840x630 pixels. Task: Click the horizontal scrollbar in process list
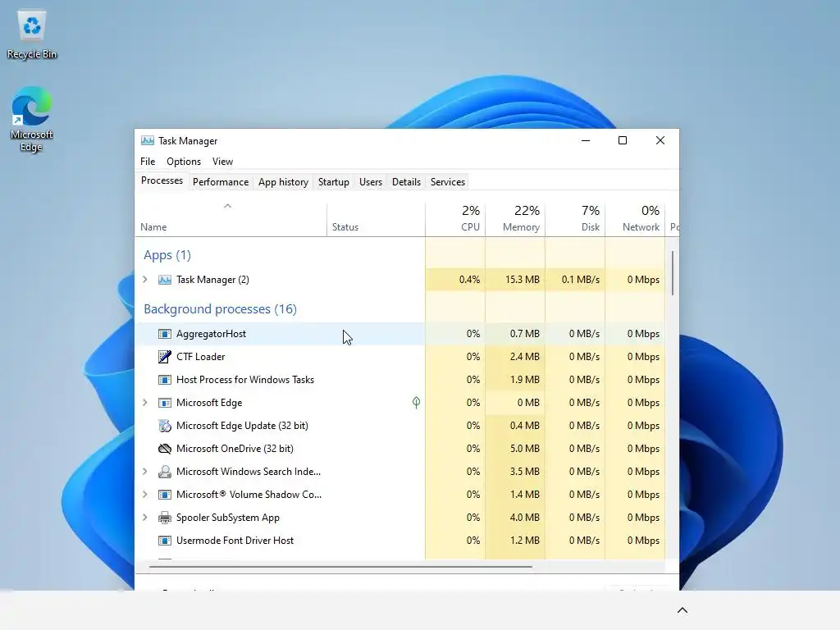pyautogui.click(x=340, y=566)
